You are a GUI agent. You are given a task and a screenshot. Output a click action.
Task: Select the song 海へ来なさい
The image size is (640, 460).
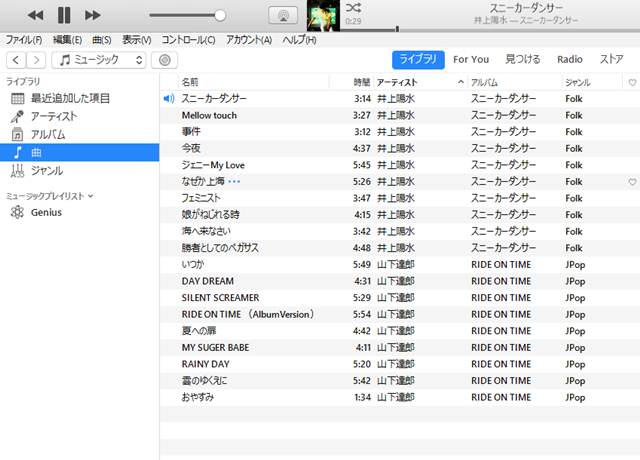point(206,231)
